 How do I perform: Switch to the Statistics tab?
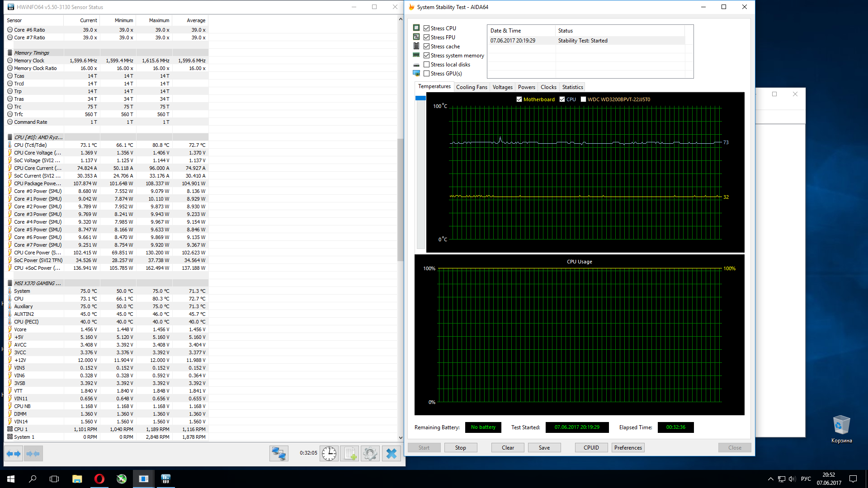(572, 87)
